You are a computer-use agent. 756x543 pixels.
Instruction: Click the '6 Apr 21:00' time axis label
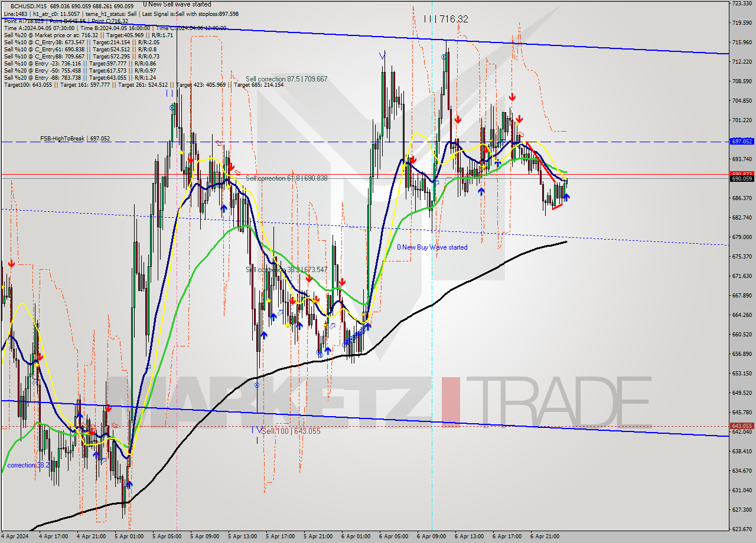tap(545, 537)
